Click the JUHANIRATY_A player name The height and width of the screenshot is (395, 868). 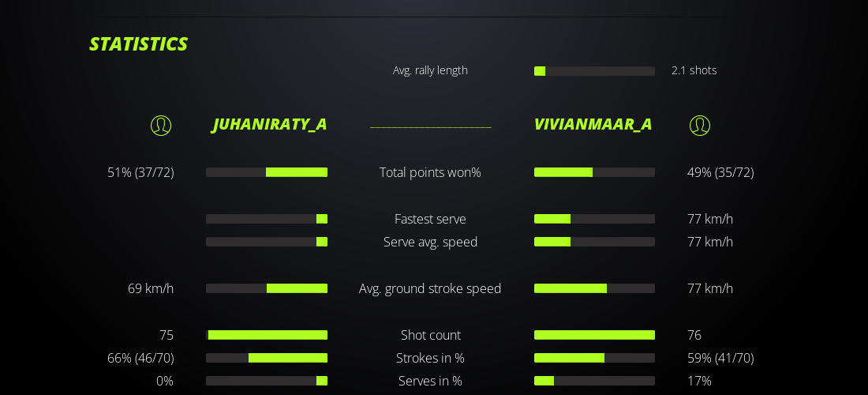270,124
